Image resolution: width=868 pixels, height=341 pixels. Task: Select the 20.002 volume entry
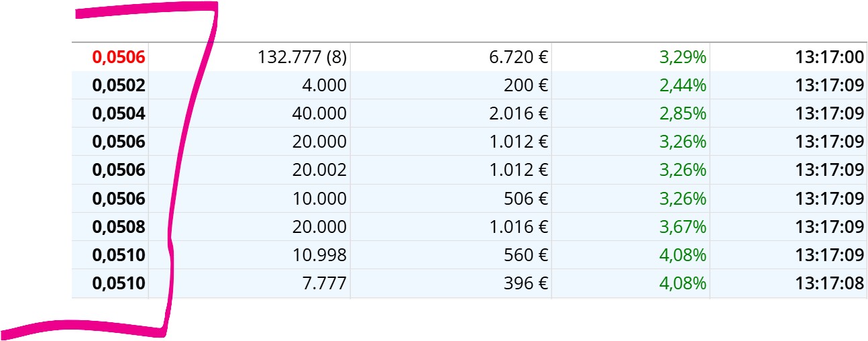click(x=320, y=170)
